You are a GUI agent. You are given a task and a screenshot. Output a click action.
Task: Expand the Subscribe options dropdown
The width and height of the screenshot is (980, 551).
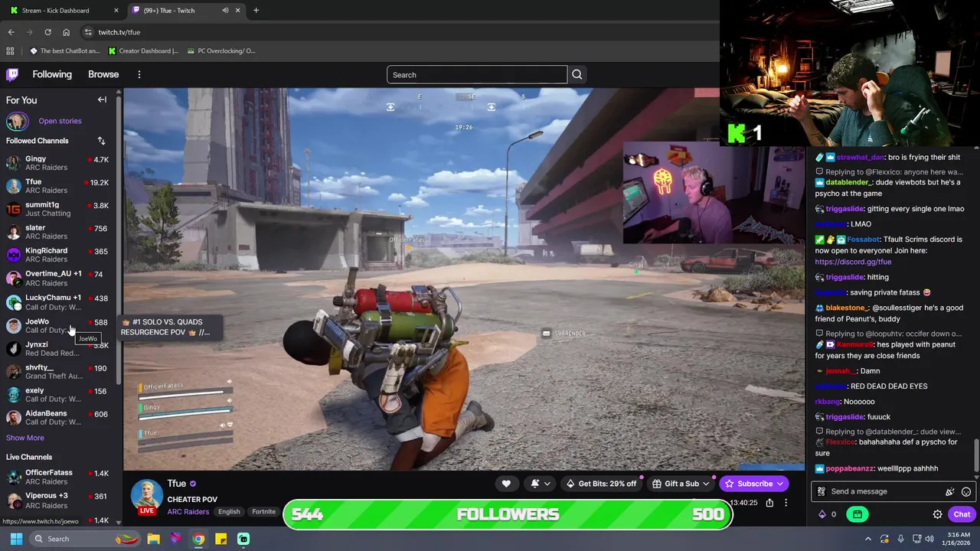[x=780, y=484]
